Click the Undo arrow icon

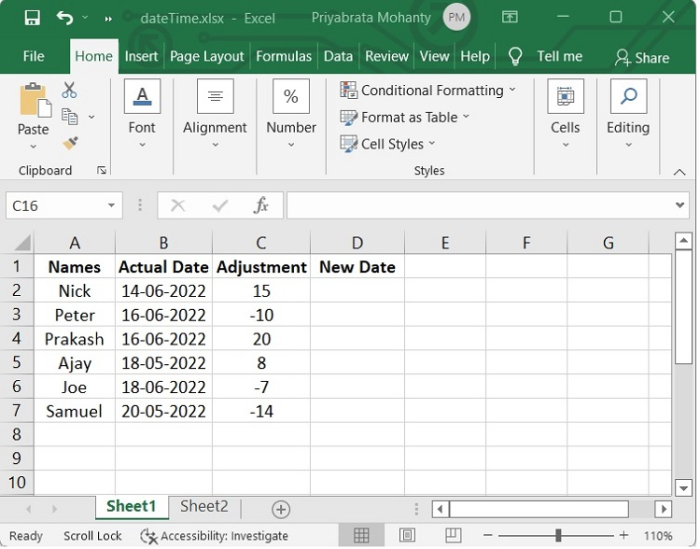[x=65, y=18]
